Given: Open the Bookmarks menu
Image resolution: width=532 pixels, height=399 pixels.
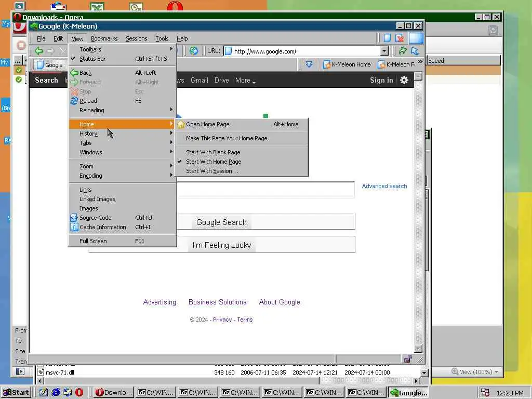Looking at the screenshot, I should point(104,38).
